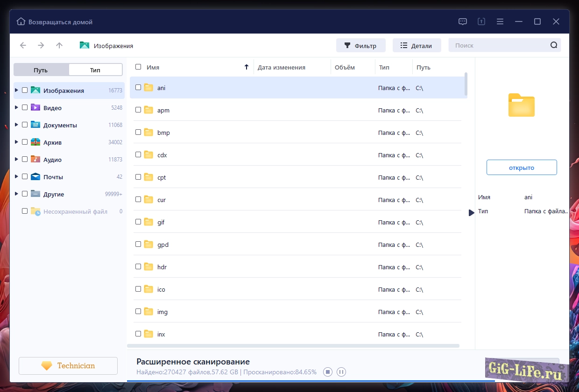Check the box next to the gif folder

tap(138, 222)
